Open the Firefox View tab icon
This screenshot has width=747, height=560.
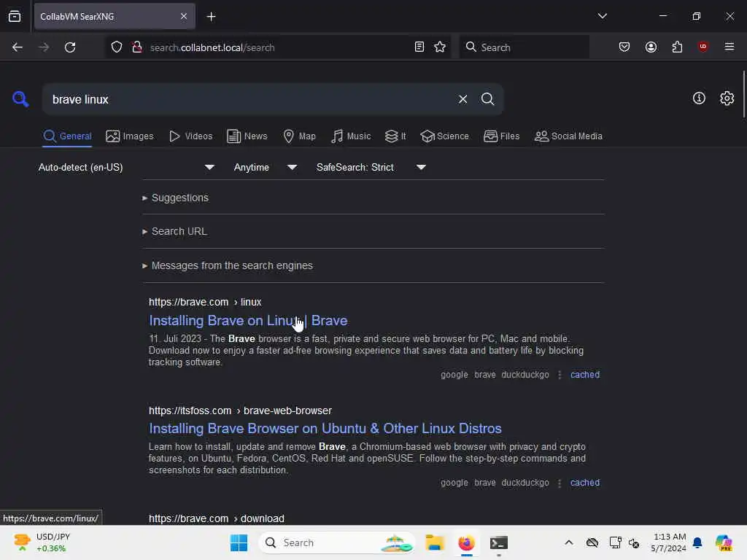[x=15, y=16]
